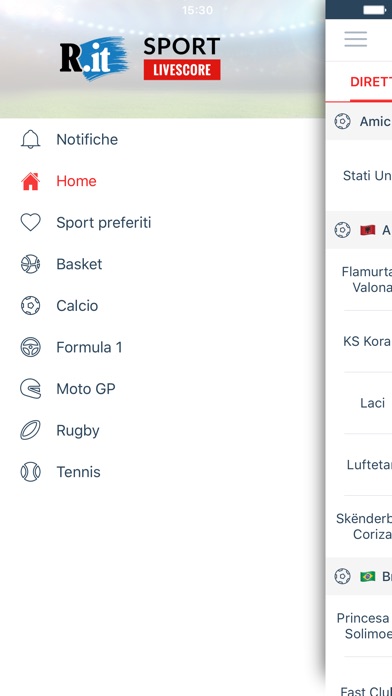Open the Moto GP helmet icon
Viewport: 392px width, 696px height.
[31, 389]
